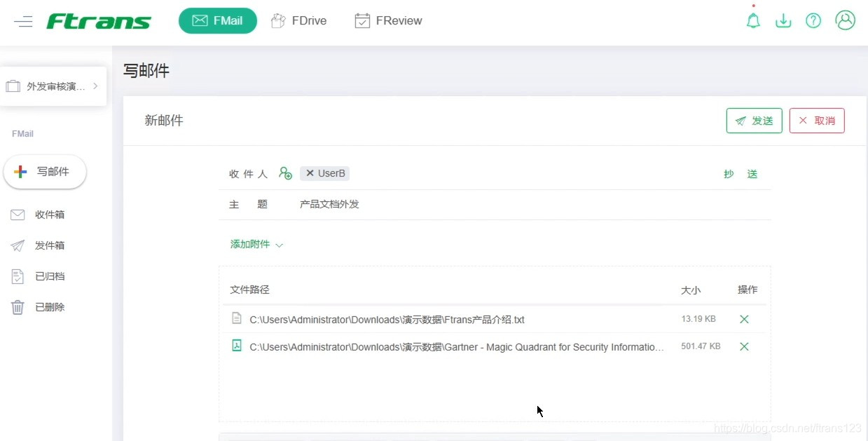This screenshot has width=868, height=441.
Task: Click the 操作 column header
Action: [748, 290]
